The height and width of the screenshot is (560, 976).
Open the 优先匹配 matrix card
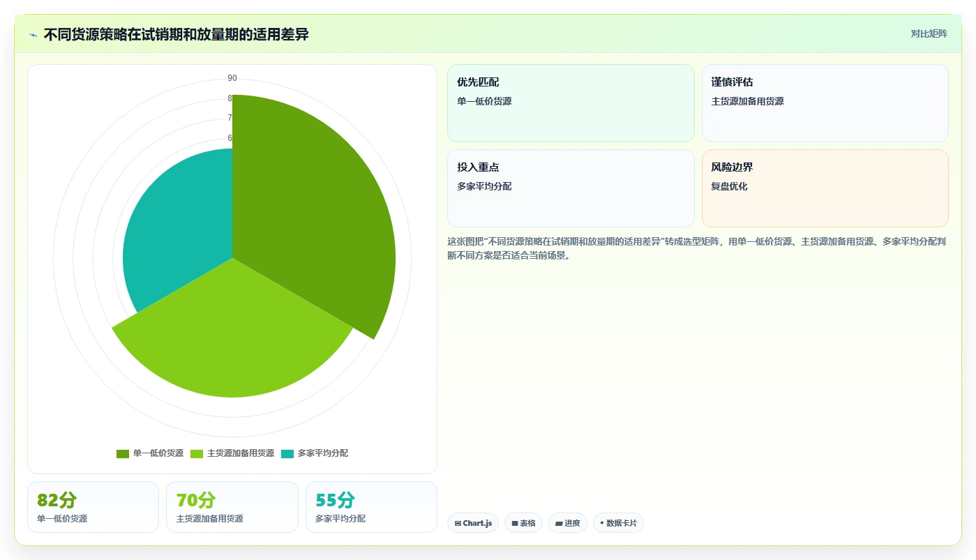click(571, 103)
